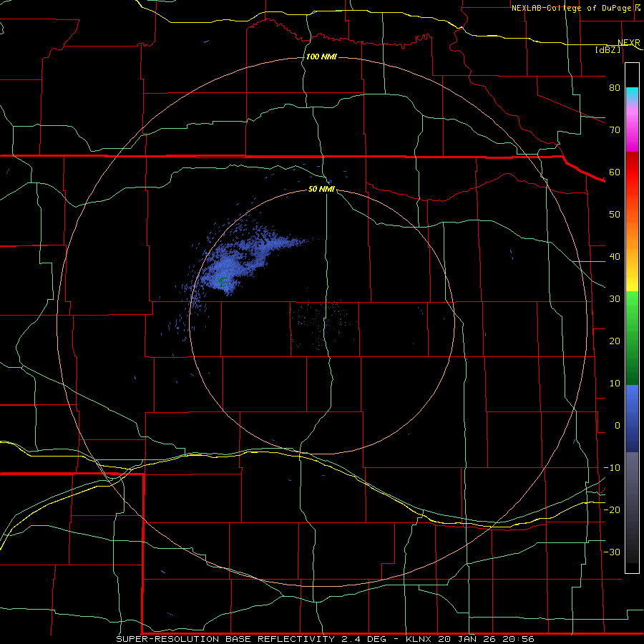Viewport: 644px width, 644px height.
Task: Select the -20 value on the dBZ scale
Action: [612, 509]
